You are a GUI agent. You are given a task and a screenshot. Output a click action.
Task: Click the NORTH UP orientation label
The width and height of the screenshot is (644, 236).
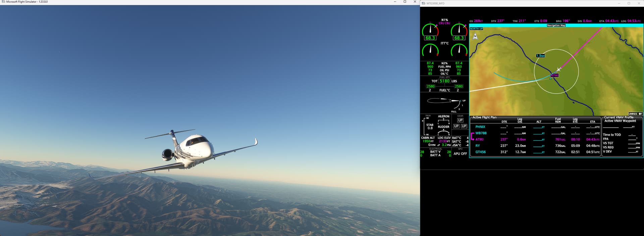click(476, 29)
